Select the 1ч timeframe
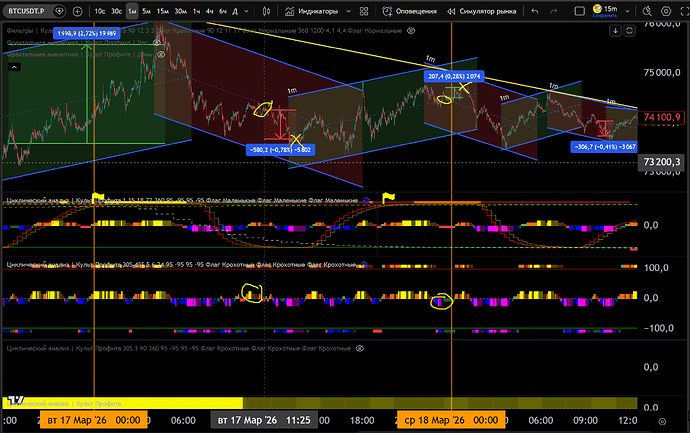The image size is (690, 433). pos(196,12)
